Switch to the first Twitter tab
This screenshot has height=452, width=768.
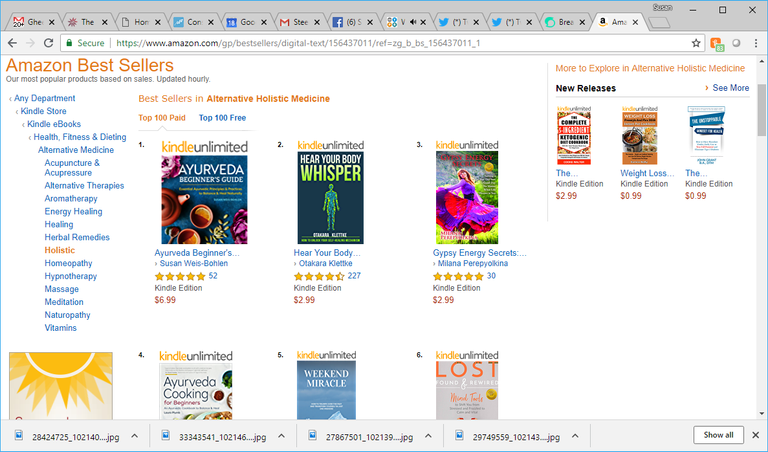[x=456, y=22]
